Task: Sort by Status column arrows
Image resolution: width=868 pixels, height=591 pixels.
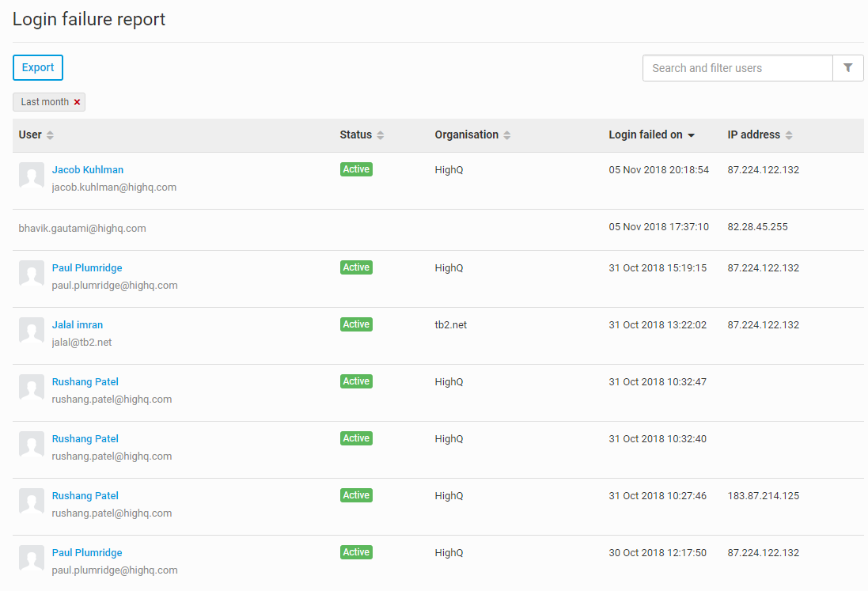Action: [x=380, y=135]
